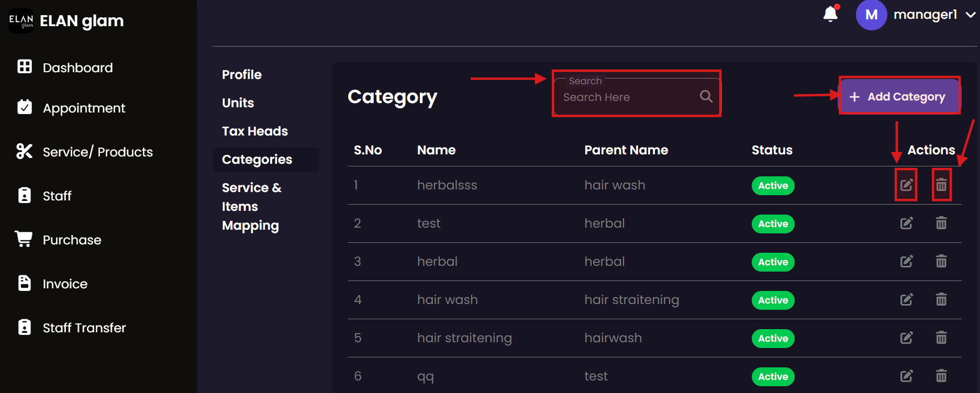Delete the herbalsss category row

click(941, 185)
